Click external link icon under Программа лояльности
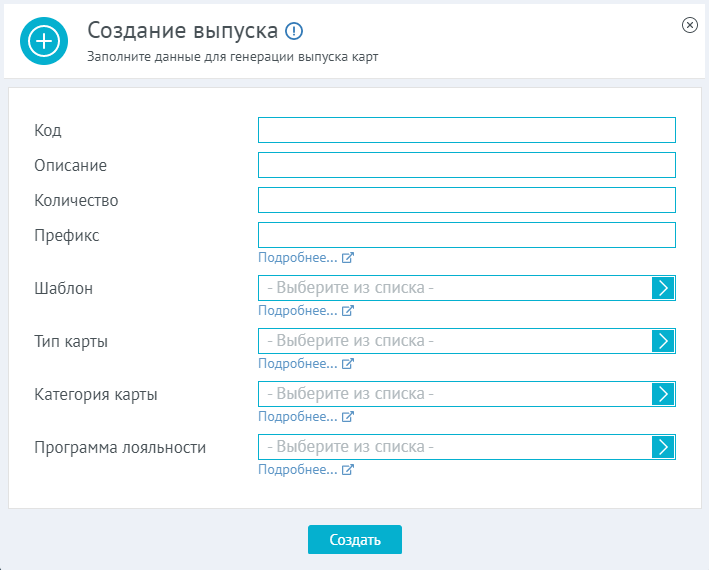This screenshot has width=709, height=570. tap(347, 470)
